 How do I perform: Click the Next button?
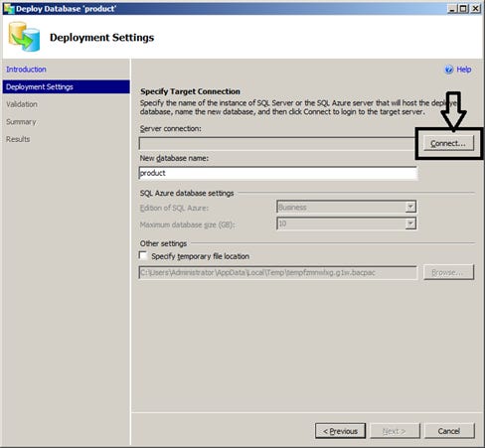coord(395,431)
